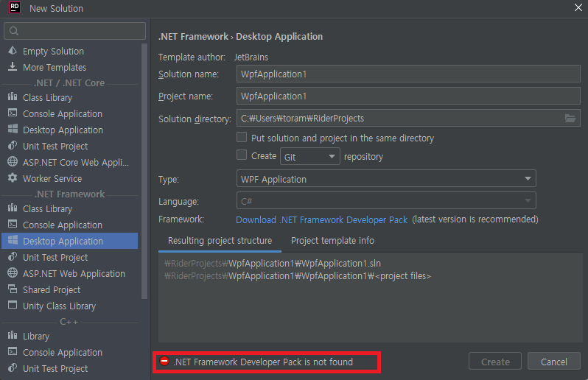Viewport: 588px width, 380px height.
Task: Click the .NET Framework Console Application icon
Action: (x=13, y=224)
